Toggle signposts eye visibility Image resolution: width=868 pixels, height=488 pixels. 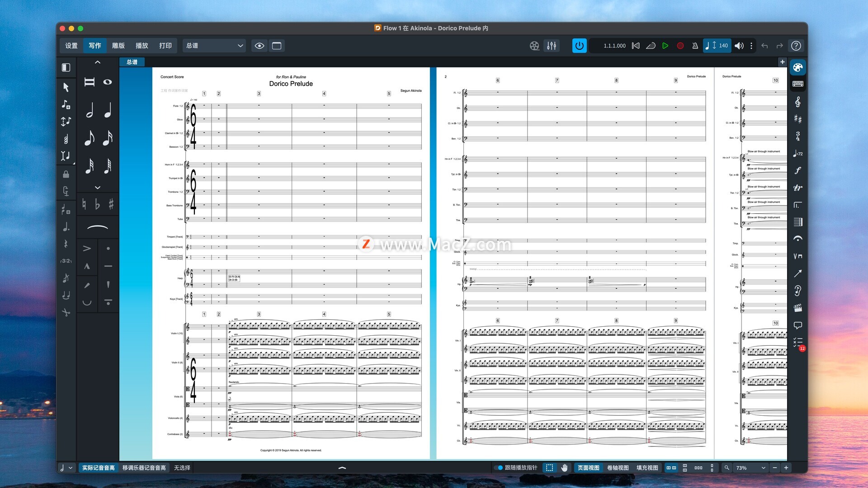pos(259,46)
